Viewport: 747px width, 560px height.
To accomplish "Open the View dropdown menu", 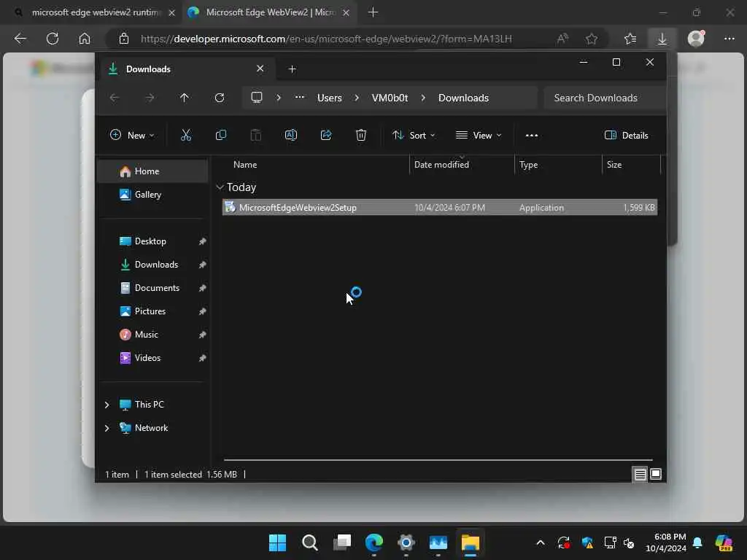I will tap(479, 135).
